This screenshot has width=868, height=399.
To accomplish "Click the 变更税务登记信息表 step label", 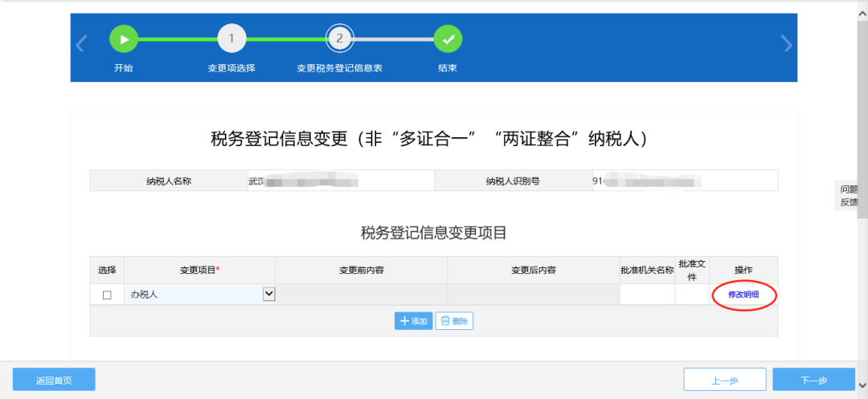I will pos(340,68).
